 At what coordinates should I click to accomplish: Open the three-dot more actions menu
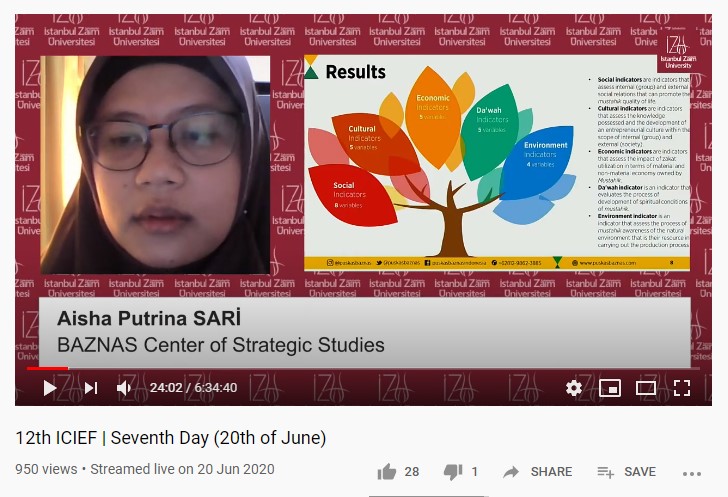click(692, 472)
